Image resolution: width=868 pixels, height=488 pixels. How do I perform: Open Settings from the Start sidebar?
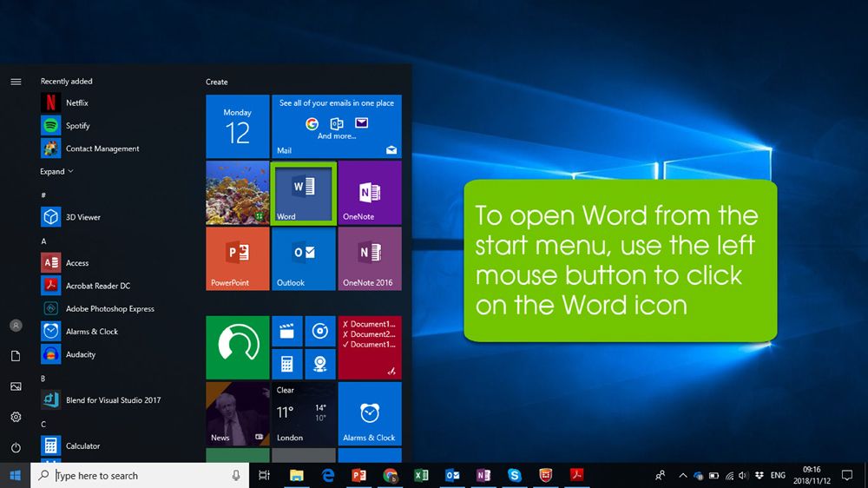click(16, 417)
